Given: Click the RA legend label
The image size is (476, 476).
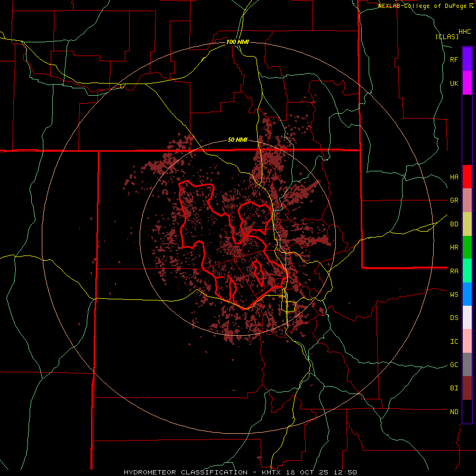Looking at the screenshot, I should 454,271.
